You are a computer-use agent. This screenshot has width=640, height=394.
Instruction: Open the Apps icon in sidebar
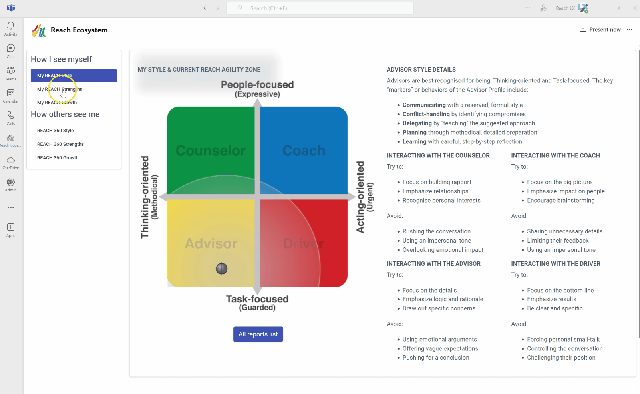coord(11,229)
